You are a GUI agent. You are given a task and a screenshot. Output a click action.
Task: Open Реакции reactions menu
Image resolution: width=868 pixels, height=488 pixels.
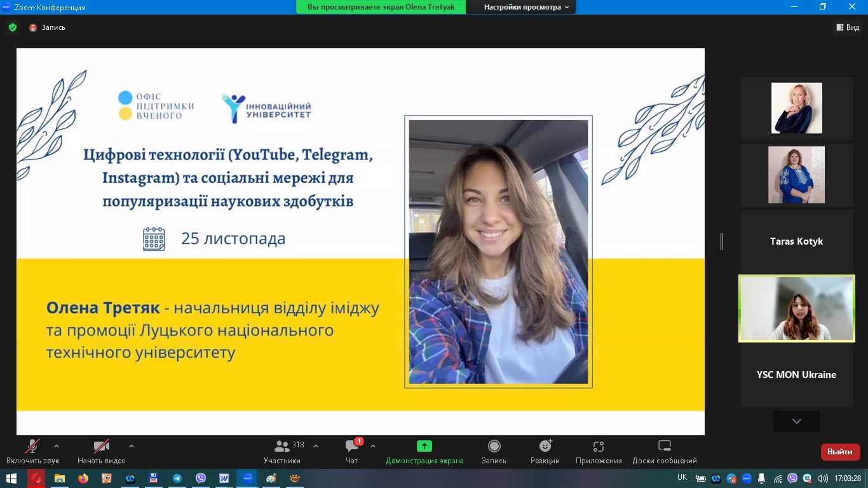[545, 451]
